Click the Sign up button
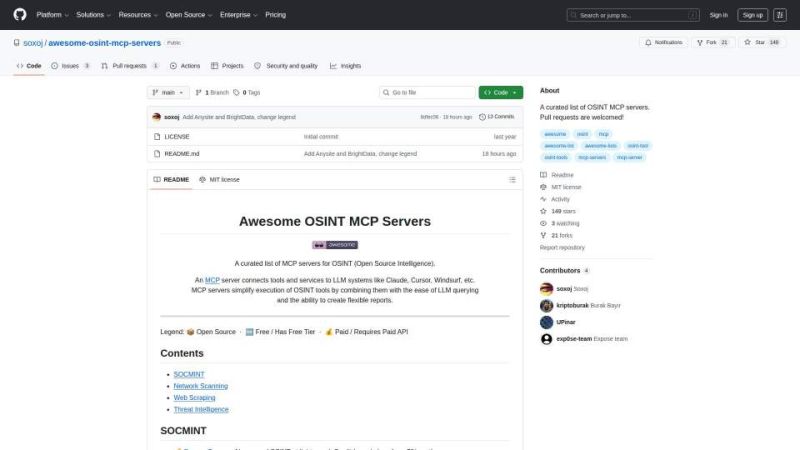Viewport: 800px width, 450px height. click(753, 15)
